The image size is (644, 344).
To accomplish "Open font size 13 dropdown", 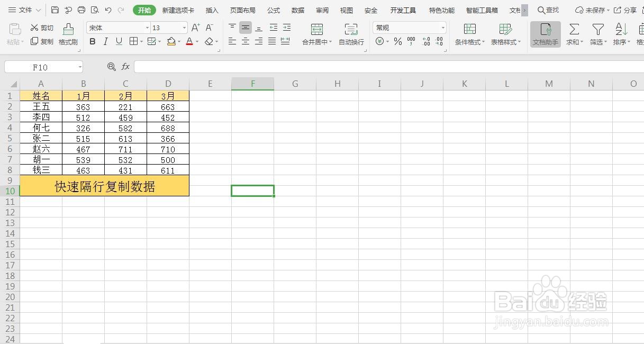I will [x=184, y=28].
